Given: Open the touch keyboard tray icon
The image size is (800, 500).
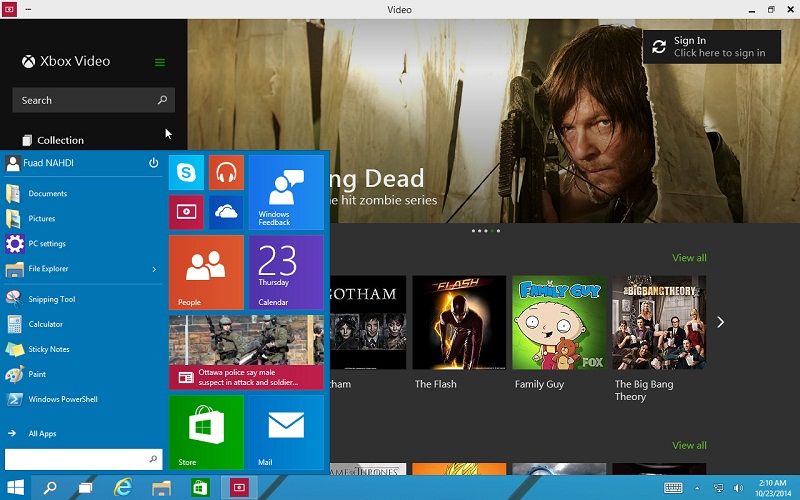Looking at the screenshot, I should tap(673, 488).
